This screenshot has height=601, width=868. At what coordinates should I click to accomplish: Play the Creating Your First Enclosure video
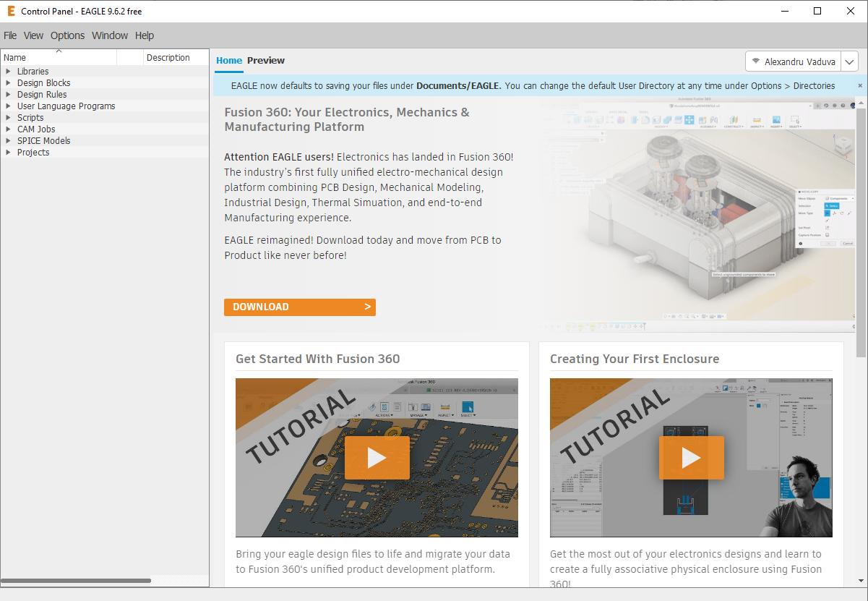click(x=691, y=457)
